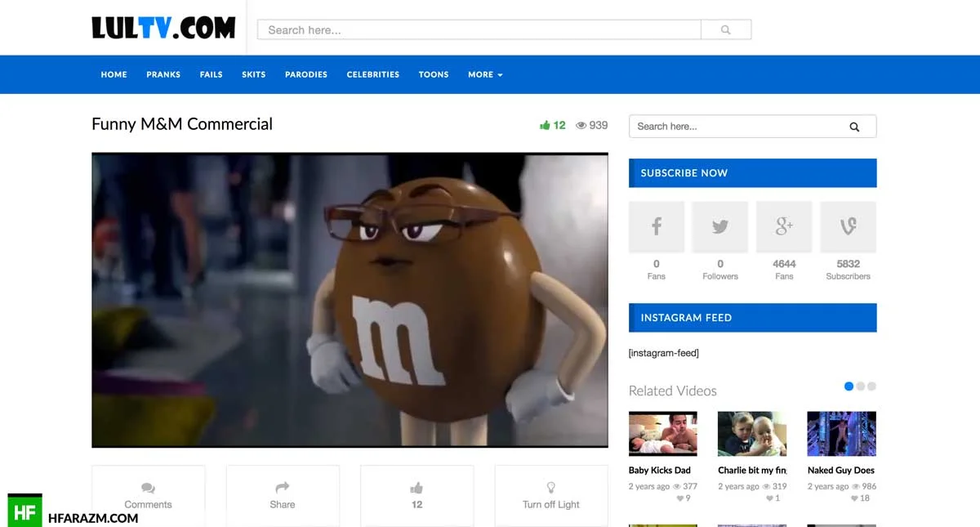Click the Share arrow icon

point(283,488)
